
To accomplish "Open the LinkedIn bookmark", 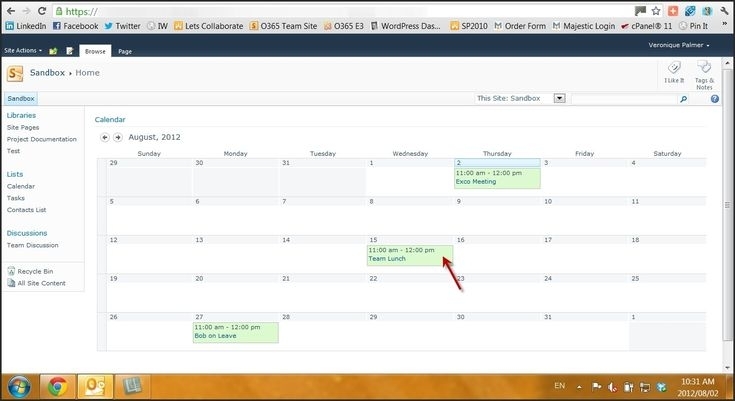I will (26, 26).
